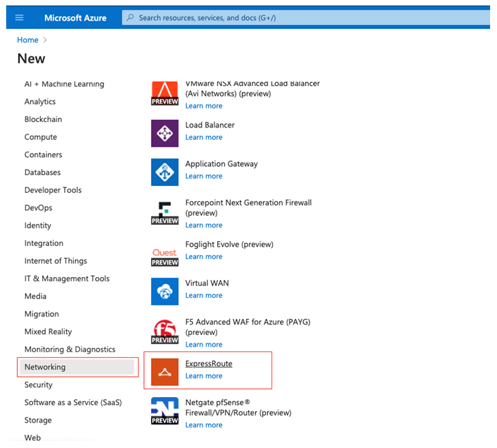Viewport: 497px width, 448px height.
Task: Select Blockchain category
Action: [x=43, y=119]
